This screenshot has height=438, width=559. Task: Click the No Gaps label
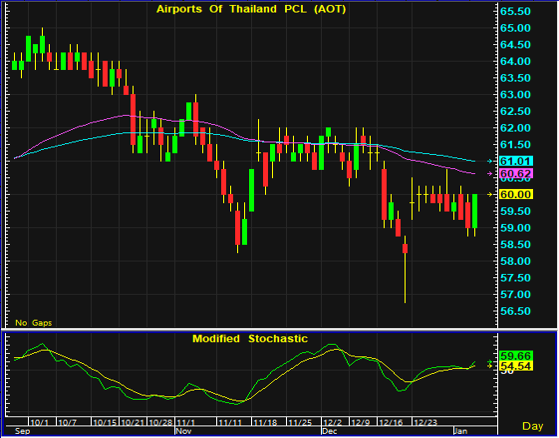[34, 323]
